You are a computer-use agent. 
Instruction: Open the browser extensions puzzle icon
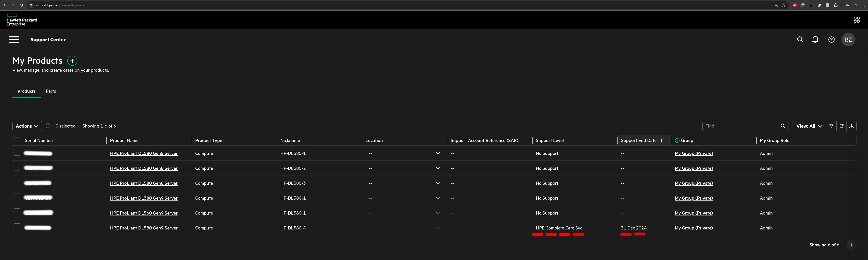point(836,5)
